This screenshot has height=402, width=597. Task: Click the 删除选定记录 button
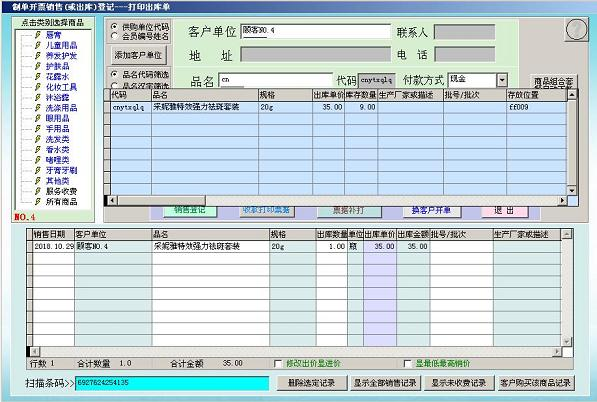point(312,383)
